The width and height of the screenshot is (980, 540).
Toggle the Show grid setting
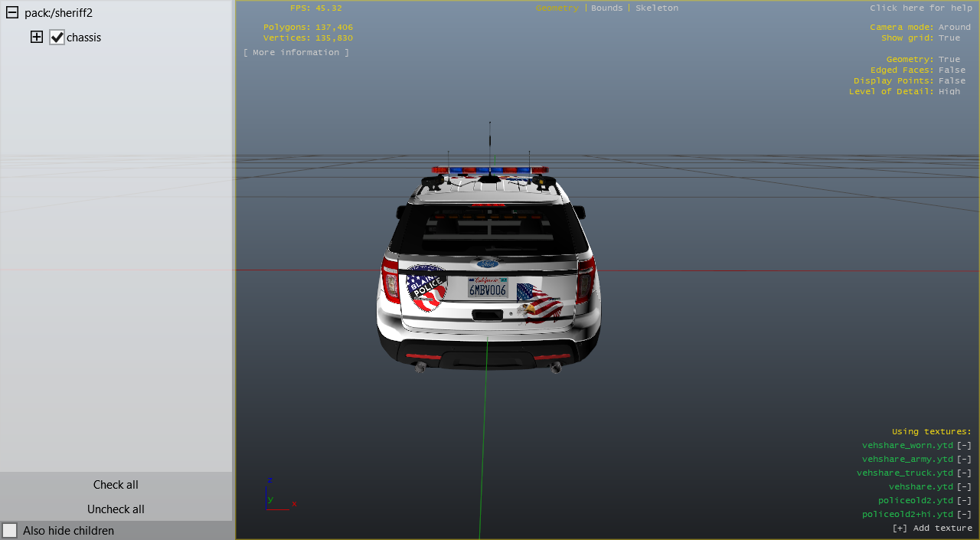(949, 38)
